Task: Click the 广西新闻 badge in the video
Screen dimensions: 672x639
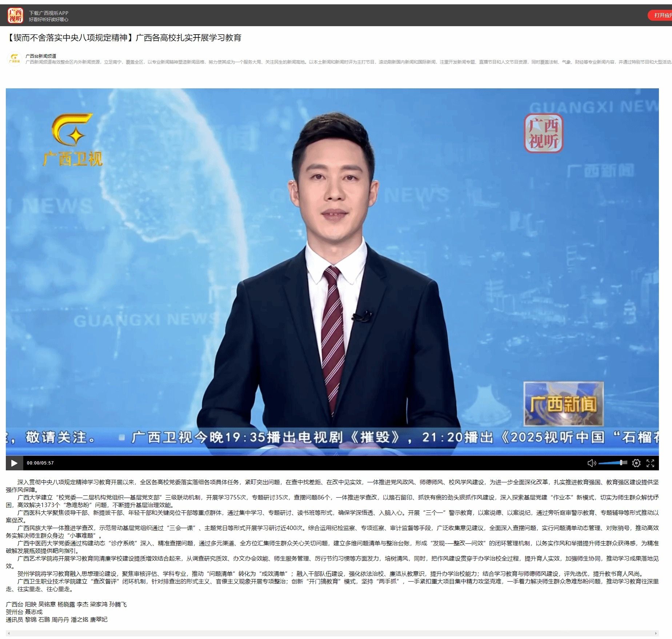Action: coord(563,403)
